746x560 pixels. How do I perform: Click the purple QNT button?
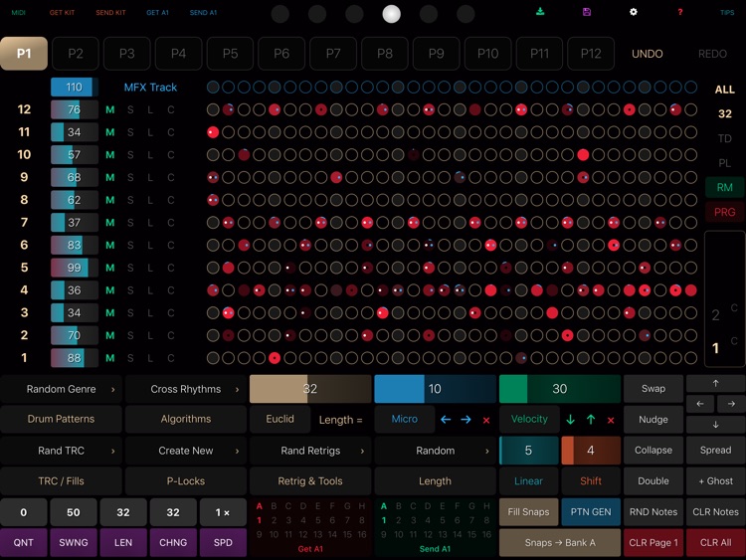(23, 542)
